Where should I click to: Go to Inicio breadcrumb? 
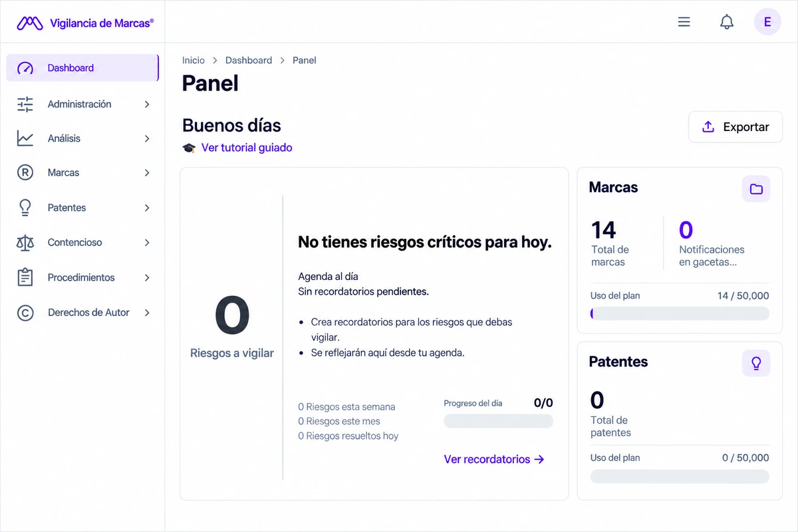pyautogui.click(x=194, y=60)
